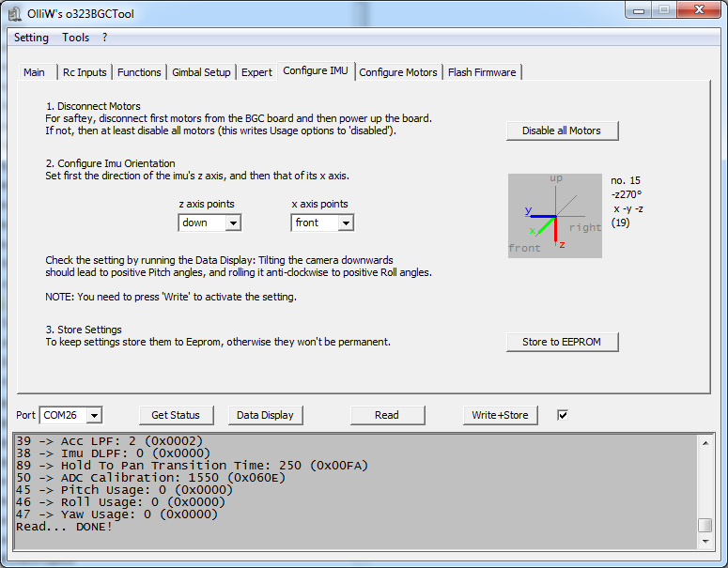728x568 pixels.
Task: Toggle the checkbox next to Write+Store
Action: 563,415
